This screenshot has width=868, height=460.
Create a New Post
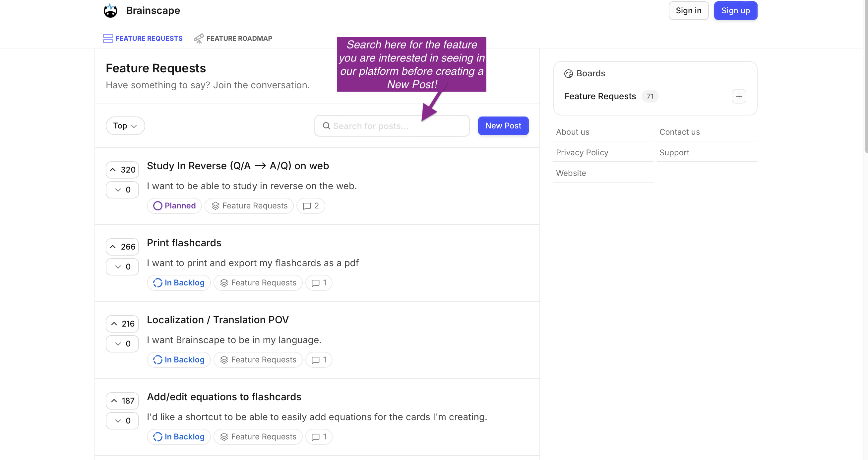click(503, 126)
